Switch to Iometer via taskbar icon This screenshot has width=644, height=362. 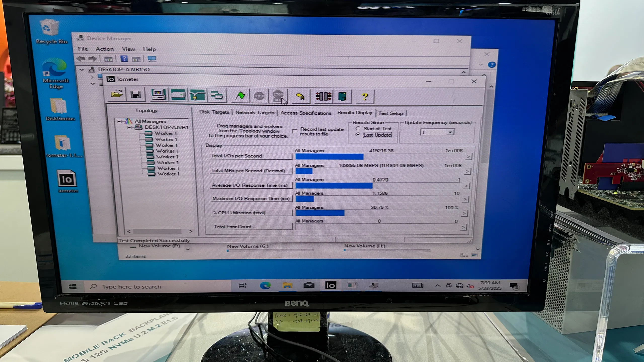point(331,285)
